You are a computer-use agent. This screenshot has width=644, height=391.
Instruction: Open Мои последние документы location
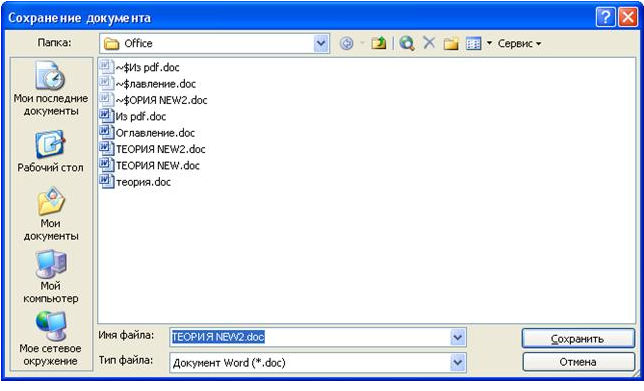(x=51, y=89)
